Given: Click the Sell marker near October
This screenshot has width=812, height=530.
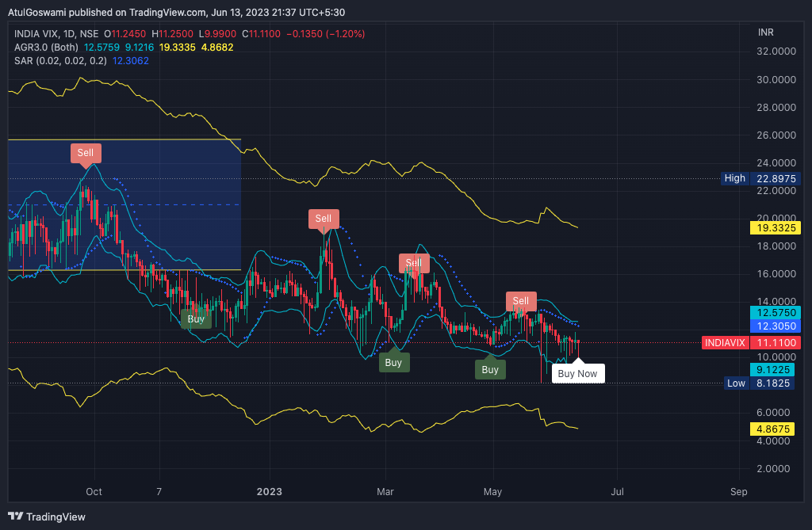Looking at the screenshot, I should tap(86, 153).
